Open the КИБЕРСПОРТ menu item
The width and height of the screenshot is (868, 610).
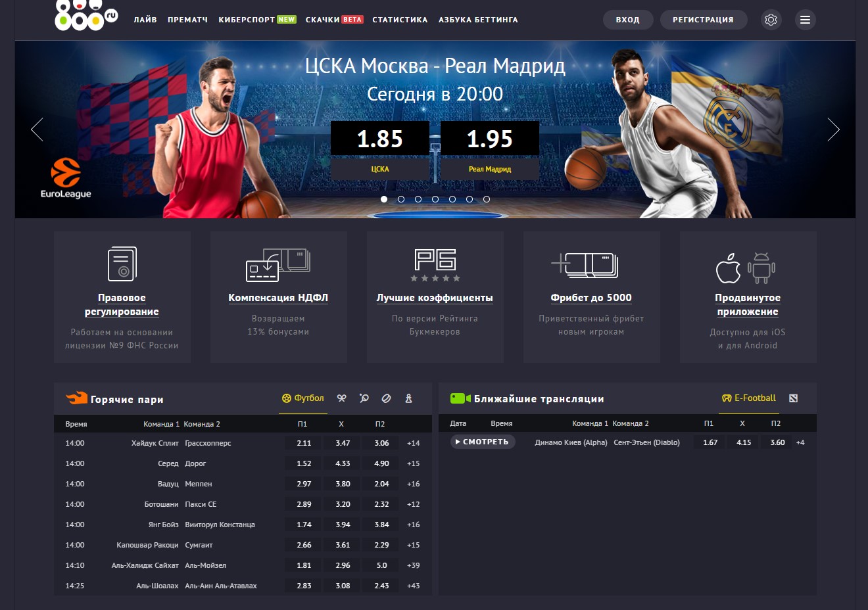coord(257,20)
